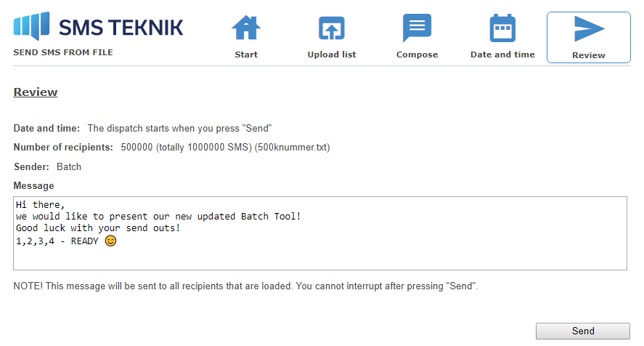Click the Review paper plane icon
The width and height of the screenshot is (644, 346).
click(589, 29)
